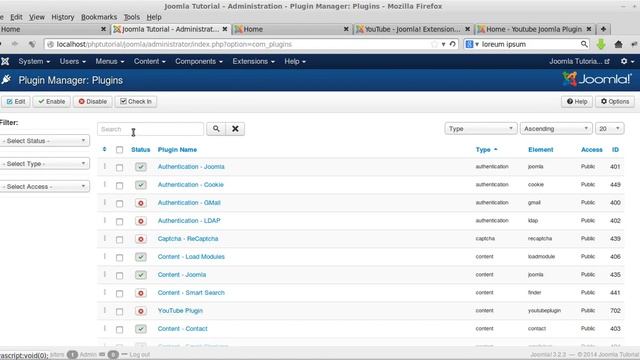Enable Authentication - LDAP via red status icon
The height and width of the screenshot is (360, 640).
[x=141, y=221]
